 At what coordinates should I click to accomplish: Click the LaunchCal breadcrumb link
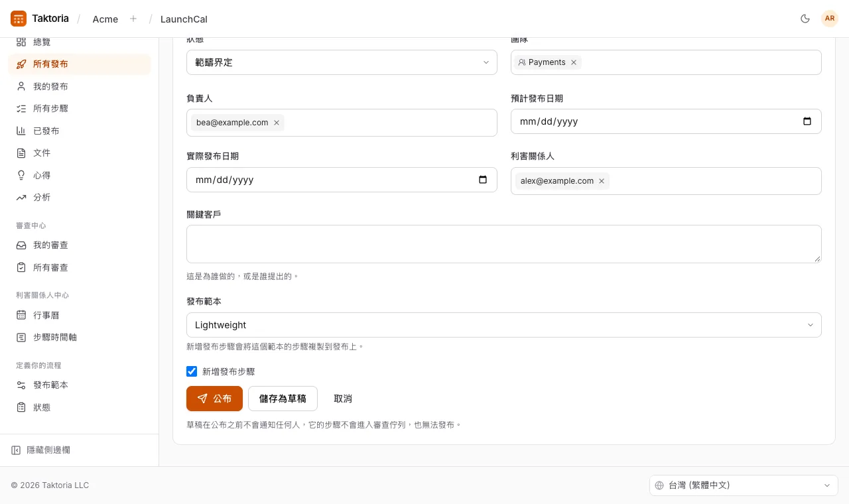[x=184, y=19]
